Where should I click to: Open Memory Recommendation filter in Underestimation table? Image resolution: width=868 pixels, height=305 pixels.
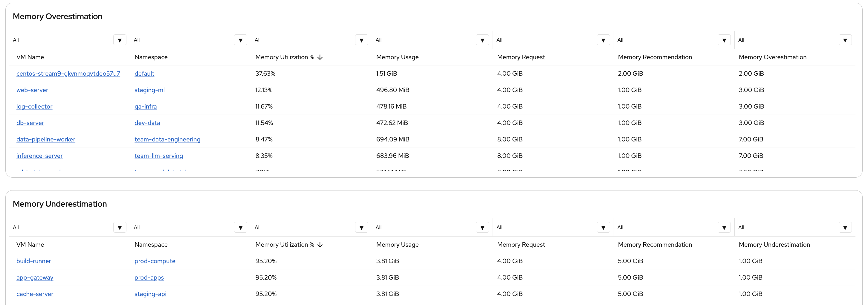[x=724, y=228]
